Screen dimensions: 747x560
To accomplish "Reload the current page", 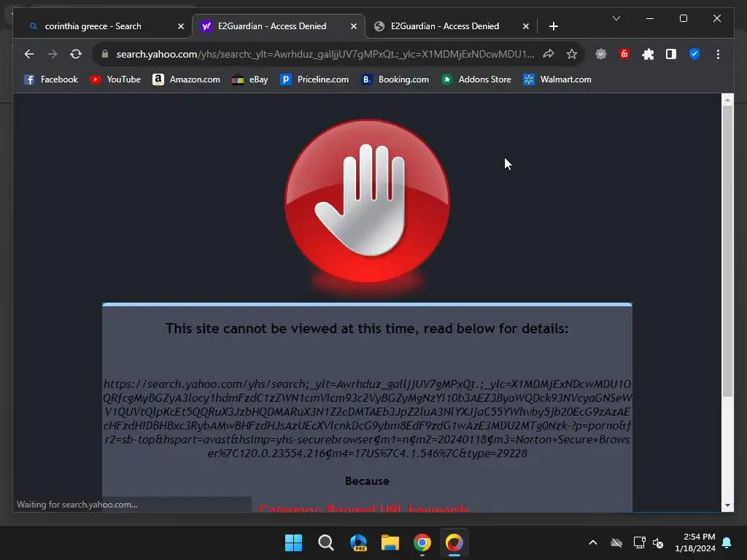I will (x=76, y=54).
